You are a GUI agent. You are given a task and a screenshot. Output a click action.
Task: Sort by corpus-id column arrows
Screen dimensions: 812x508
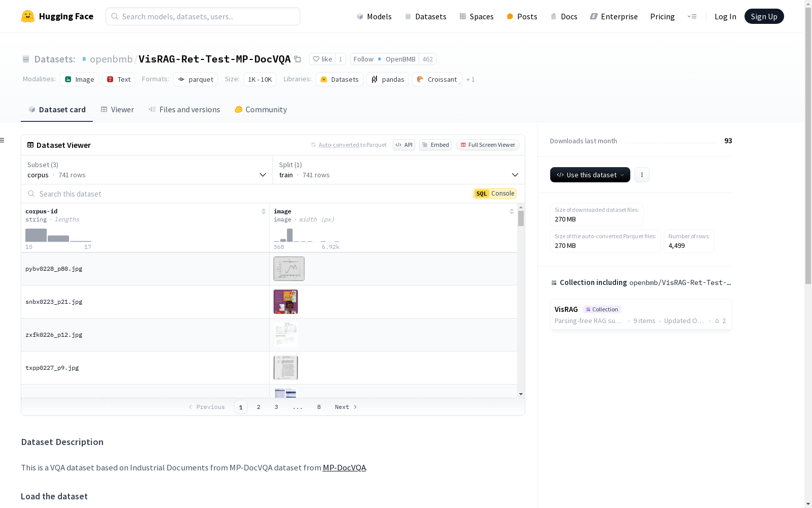coord(263,211)
